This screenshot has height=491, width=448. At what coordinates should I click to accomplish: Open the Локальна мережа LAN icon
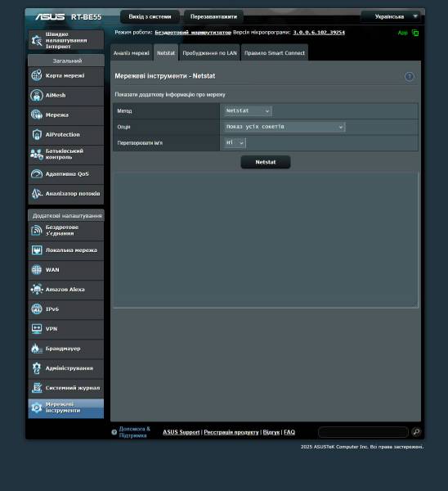pos(37,250)
